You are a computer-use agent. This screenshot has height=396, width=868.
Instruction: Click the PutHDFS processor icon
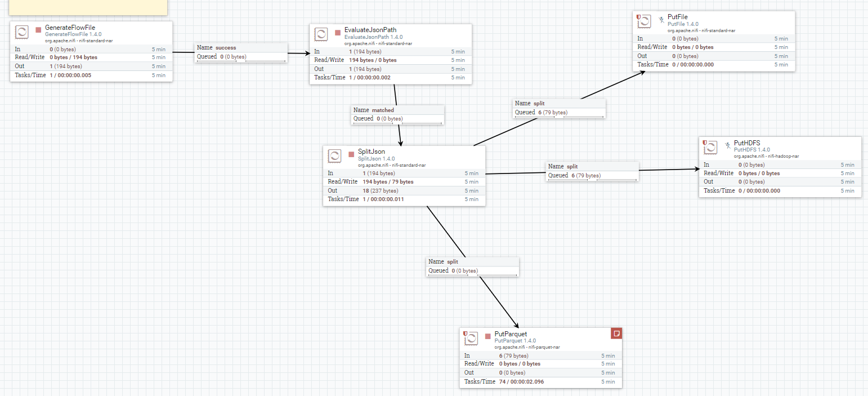click(710, 147)
